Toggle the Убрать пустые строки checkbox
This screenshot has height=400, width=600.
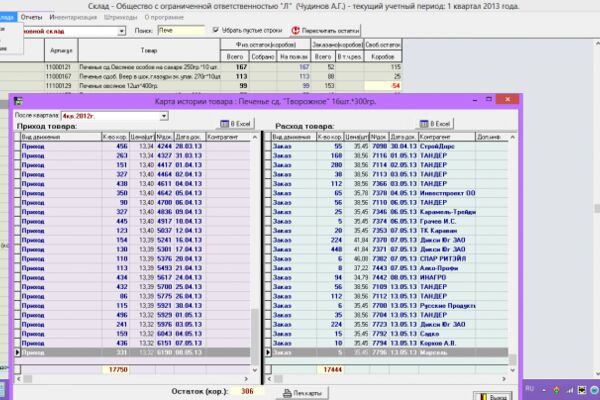click(x=216, y=30)
